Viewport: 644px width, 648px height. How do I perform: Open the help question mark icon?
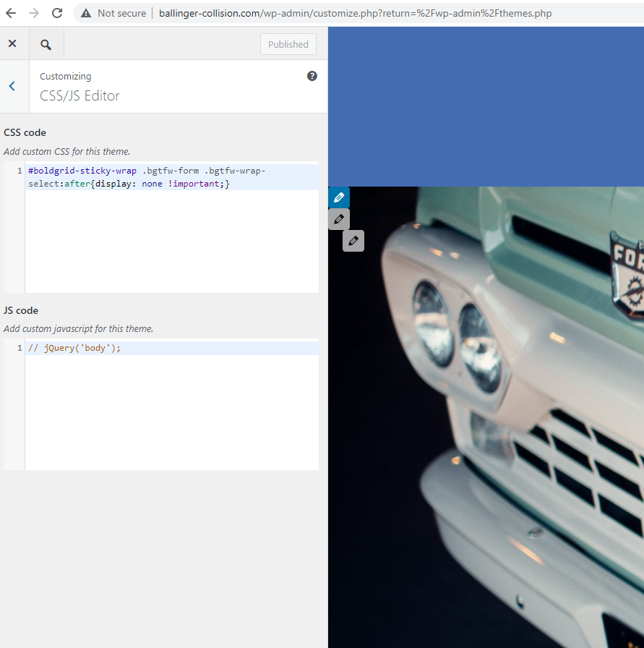tap(312, 76)
